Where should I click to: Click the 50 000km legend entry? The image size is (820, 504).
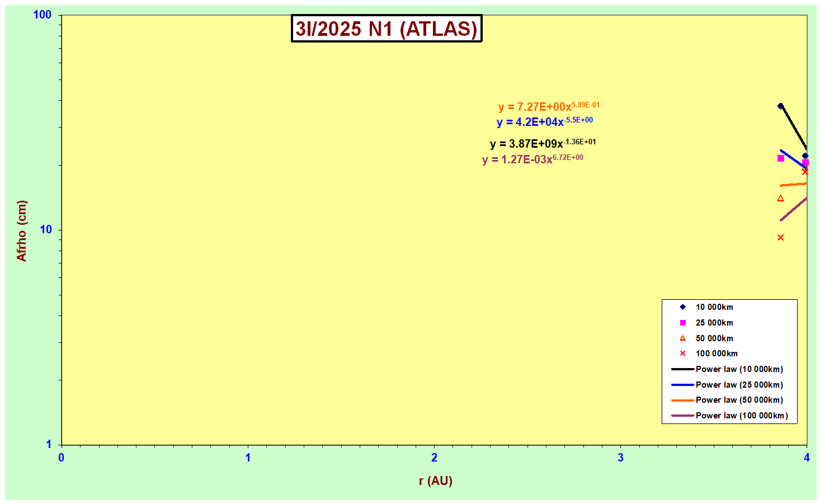tap(714, 338)
